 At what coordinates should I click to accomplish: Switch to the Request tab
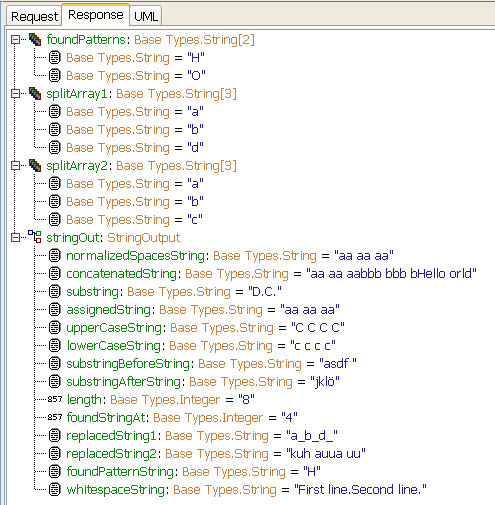(x=34, y=16)
